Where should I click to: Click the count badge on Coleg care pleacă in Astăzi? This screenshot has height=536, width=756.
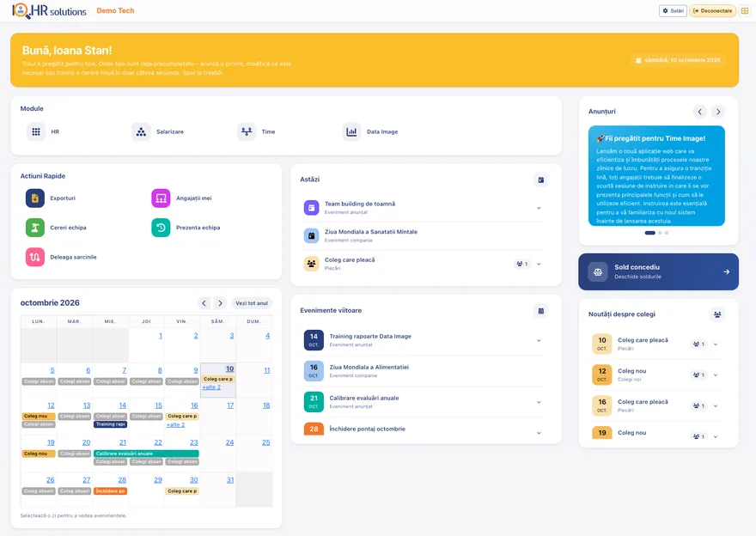[522, 264]
